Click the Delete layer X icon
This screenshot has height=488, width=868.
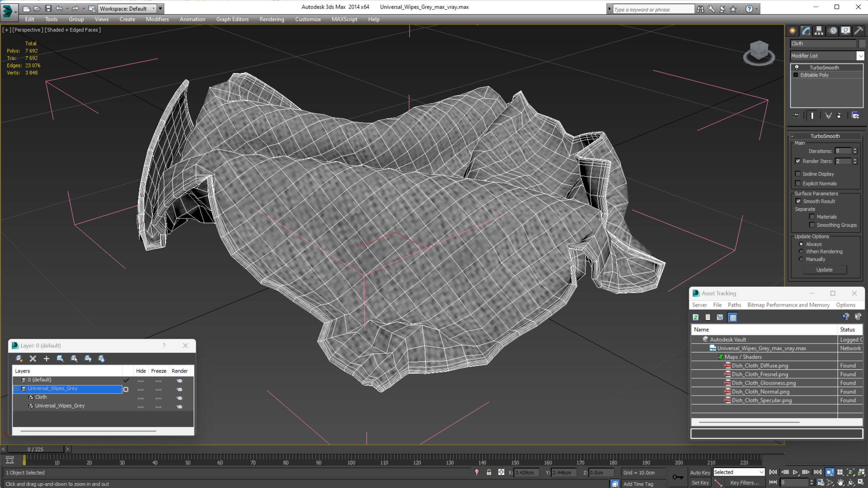pyautogui.click(x=33, y=359)
